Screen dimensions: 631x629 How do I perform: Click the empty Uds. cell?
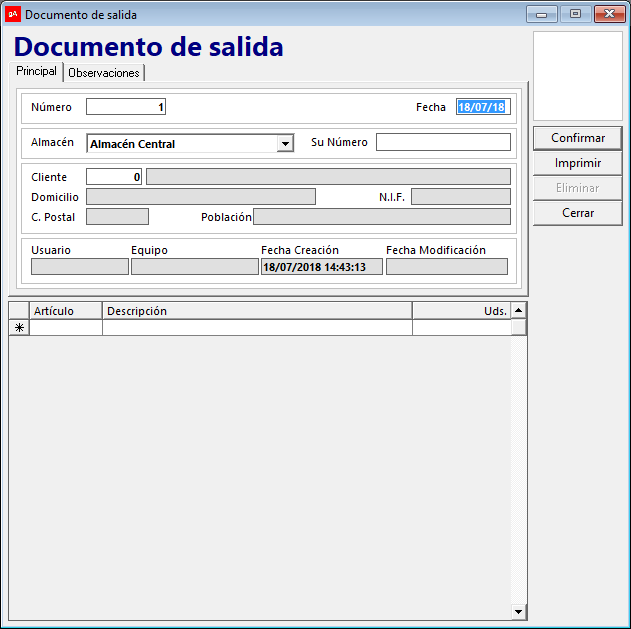461,327
